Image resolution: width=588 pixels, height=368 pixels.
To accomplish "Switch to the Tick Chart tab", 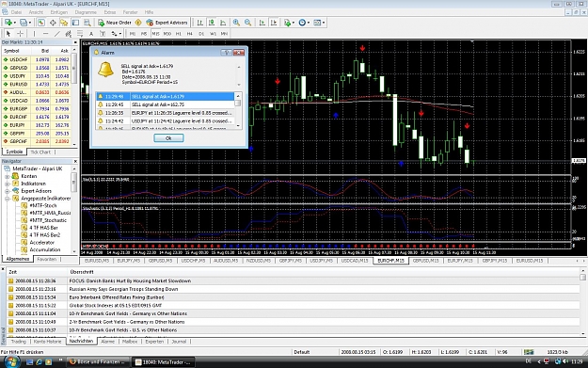I will (x=40, y=152).
